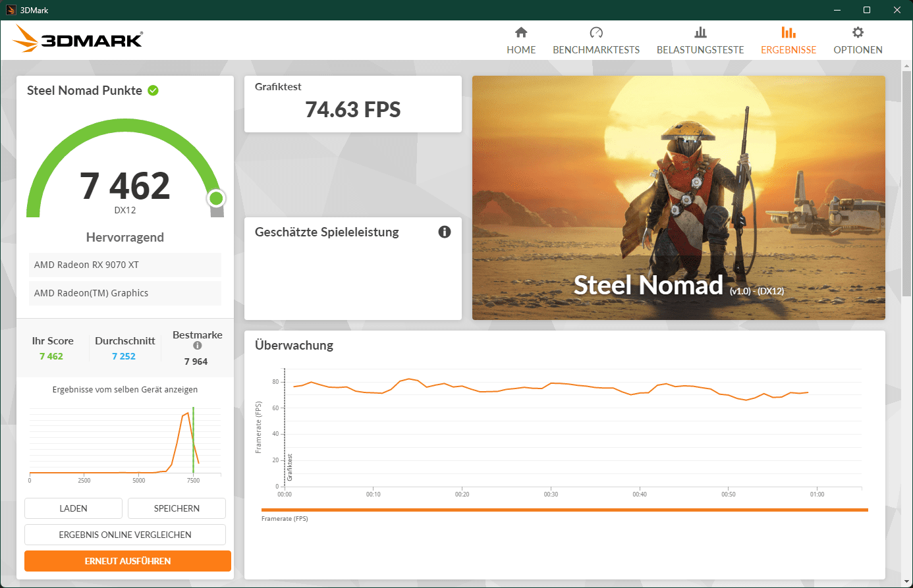Screen dimensions: 913x588
Task: Select the ERGEBNISSE tab
Action: [x=788, y=40]
